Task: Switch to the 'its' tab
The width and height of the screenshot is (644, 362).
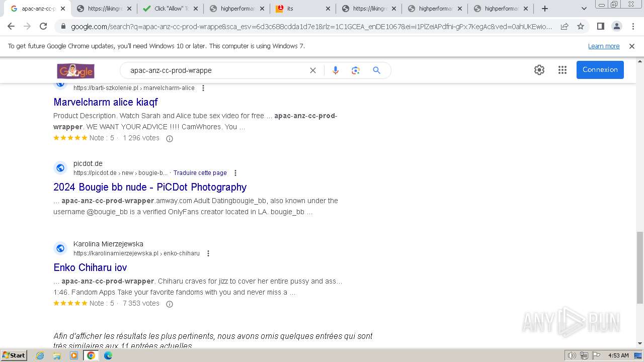Action: click(x=302, y=9)
